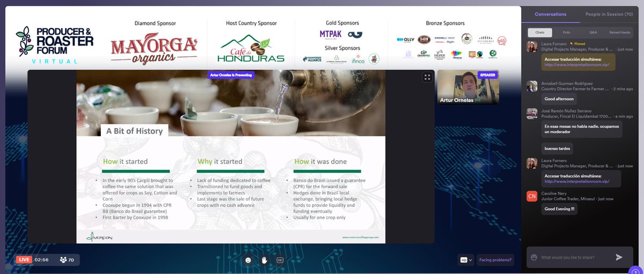Expand the presentation to fullscreen

tap(427, 77)
